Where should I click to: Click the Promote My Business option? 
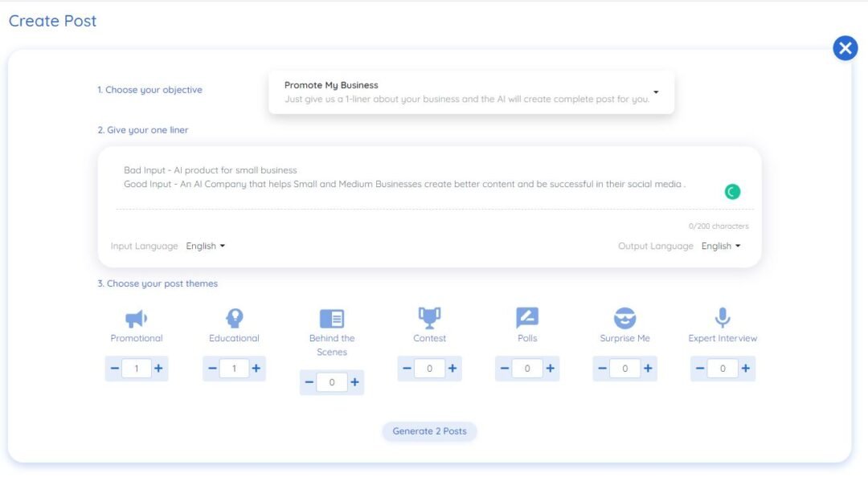click(330, 84)
